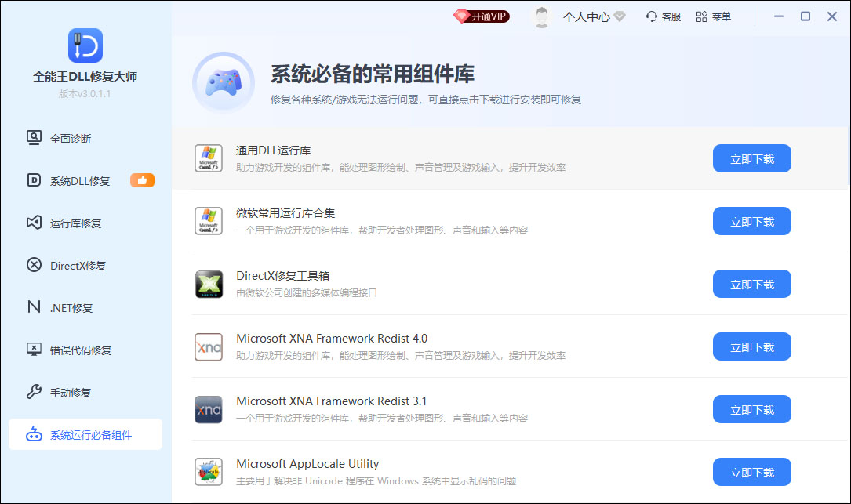Click the 通用DLL运行库 title text
The width and height of the screenshot is (851, 504).
[x=274, y=150]
